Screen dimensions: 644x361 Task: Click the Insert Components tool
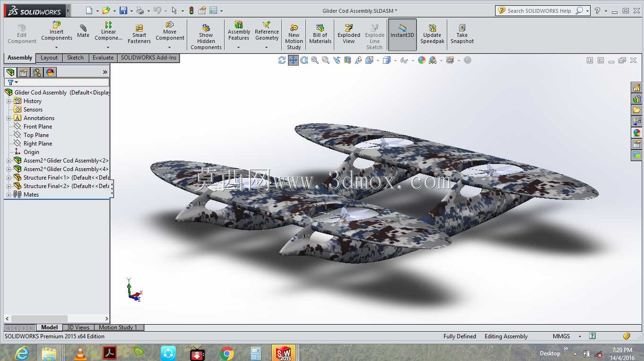(x=56, y=31)
